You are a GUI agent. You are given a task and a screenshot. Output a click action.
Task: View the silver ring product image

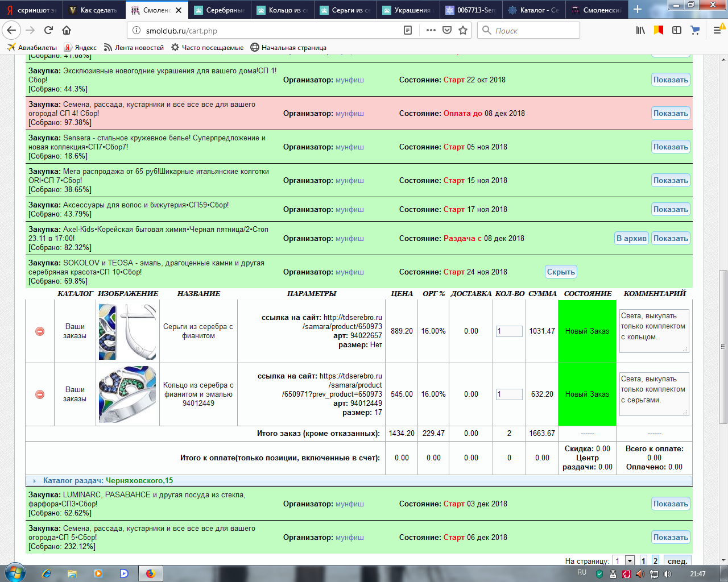[x=127, y=394]
